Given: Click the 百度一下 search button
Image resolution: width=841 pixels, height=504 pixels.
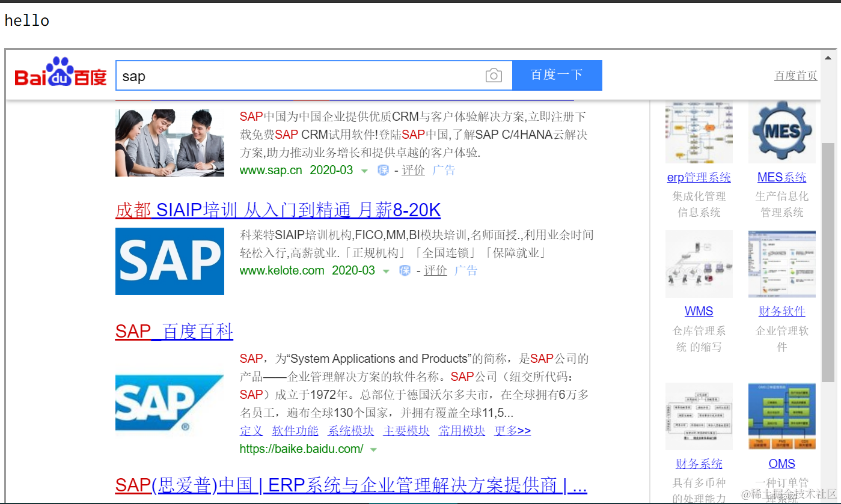Looking at the screenshot, I should (x=557, y=75).
